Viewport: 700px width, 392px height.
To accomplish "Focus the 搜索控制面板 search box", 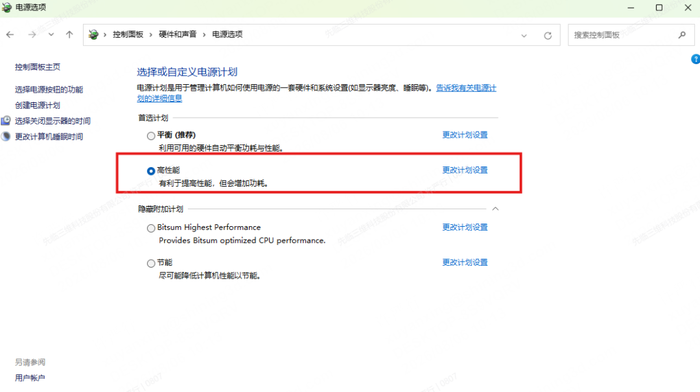I will tap(631, 35).
